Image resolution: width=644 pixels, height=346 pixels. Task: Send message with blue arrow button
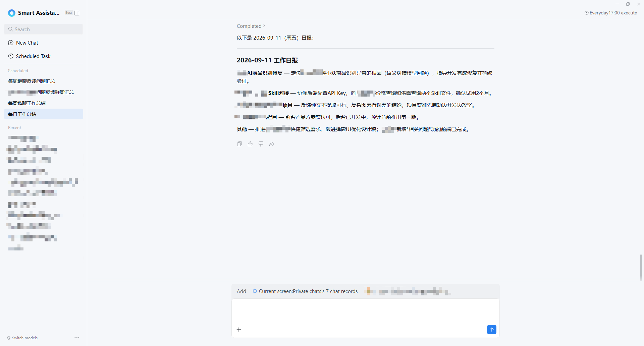492,330
